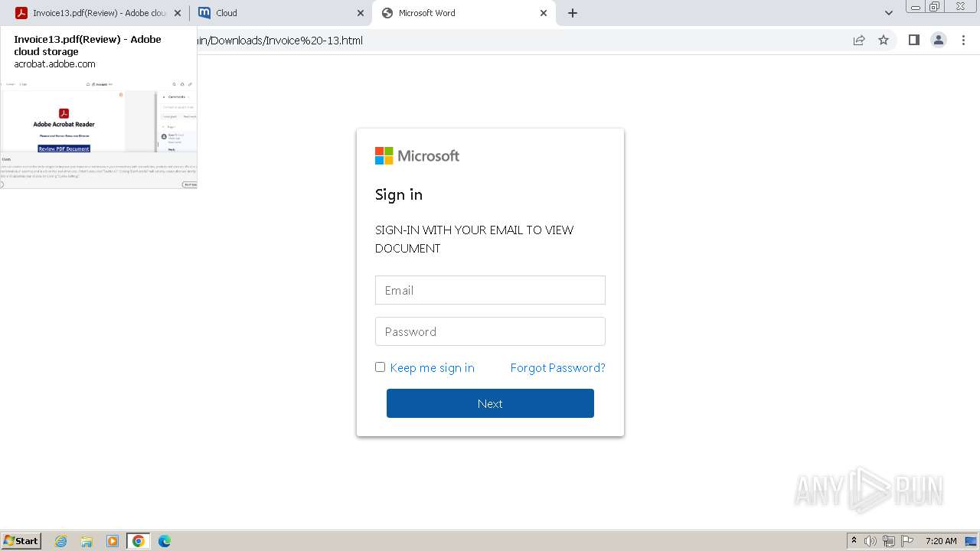Click the address bar URL text
This screenshot has width=980, height=551.
279,41
